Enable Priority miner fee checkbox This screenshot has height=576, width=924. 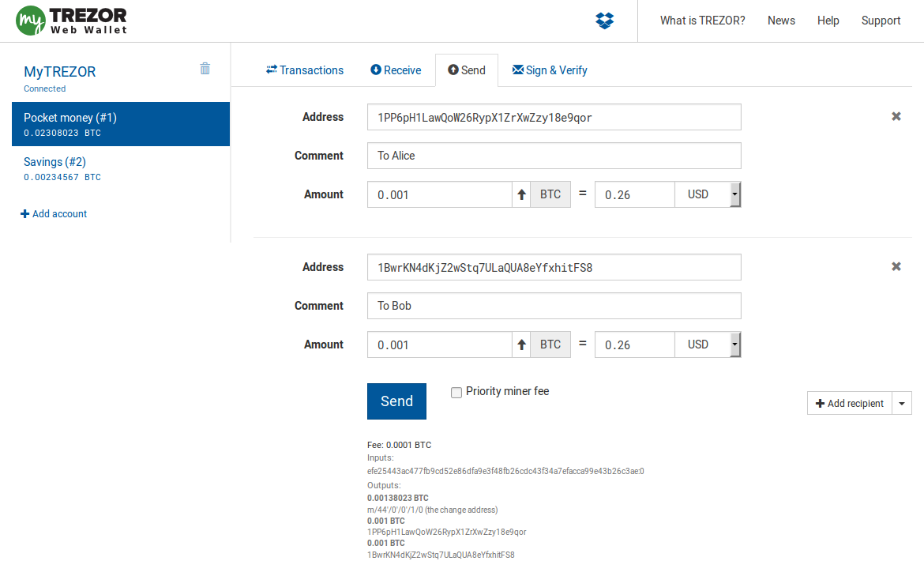(456, 393)
